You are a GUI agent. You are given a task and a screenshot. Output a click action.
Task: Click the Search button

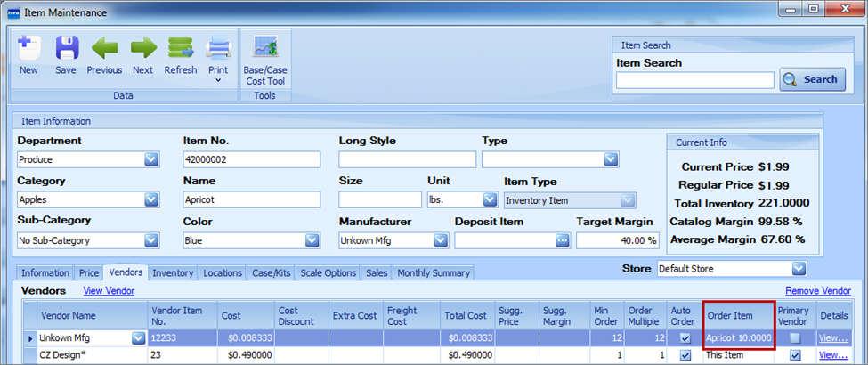[x=811, y=79]
